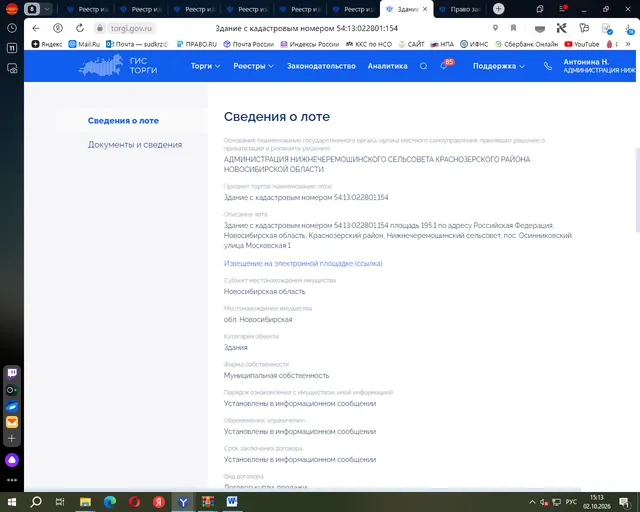Open the Антонина Н. user profile
The height and width of the screenshot is (512, 640).
599,66
